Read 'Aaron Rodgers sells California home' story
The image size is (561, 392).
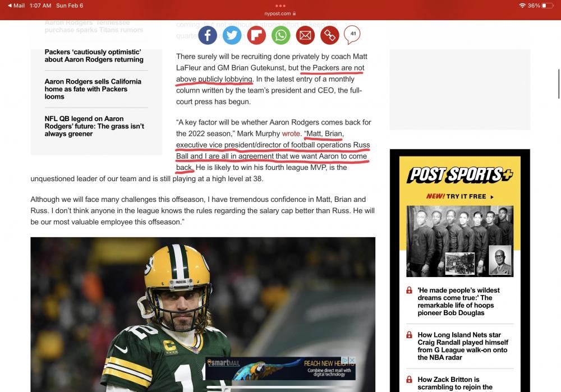93,89
